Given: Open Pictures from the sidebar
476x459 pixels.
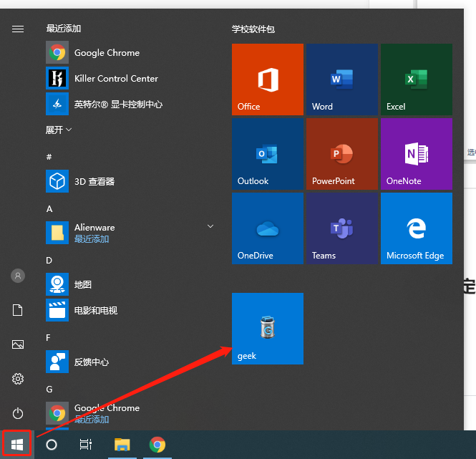Looking at the screenshot, I should coord(18,344).
